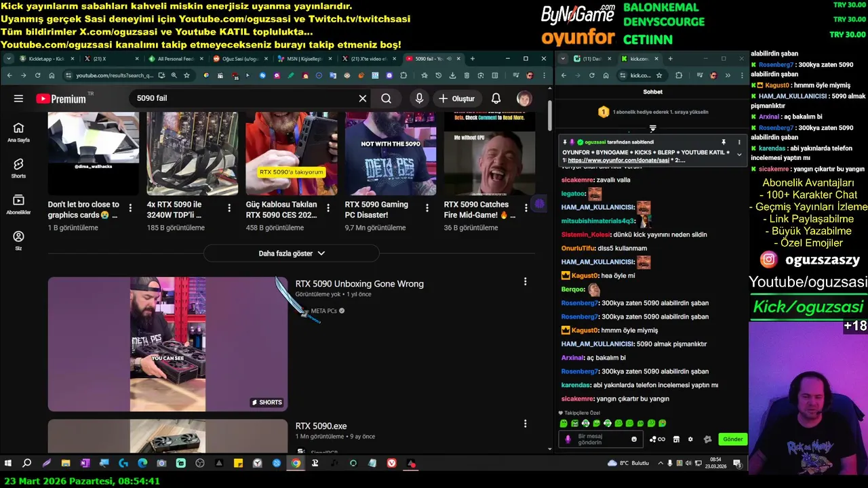868x488 pixels.
Task: Bookmark the kick.com page star
Action: pos(659,75)
